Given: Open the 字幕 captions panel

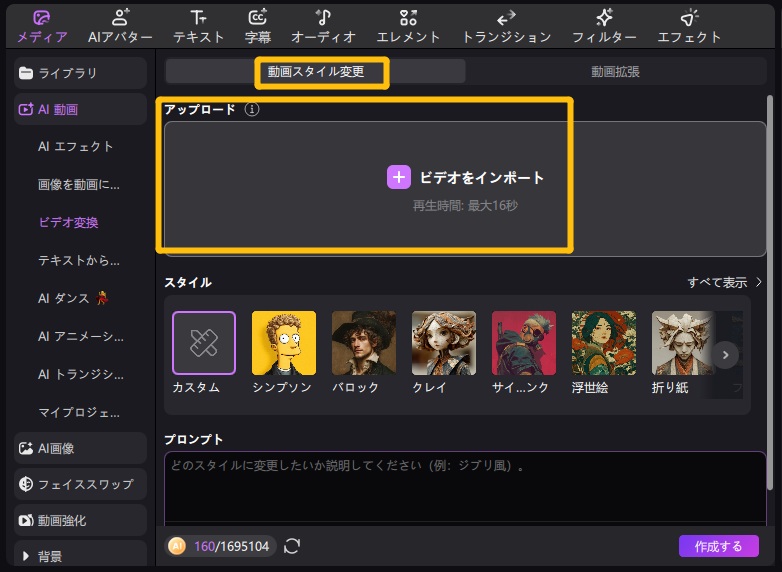Looking at the screenshot, I should 257,26.
